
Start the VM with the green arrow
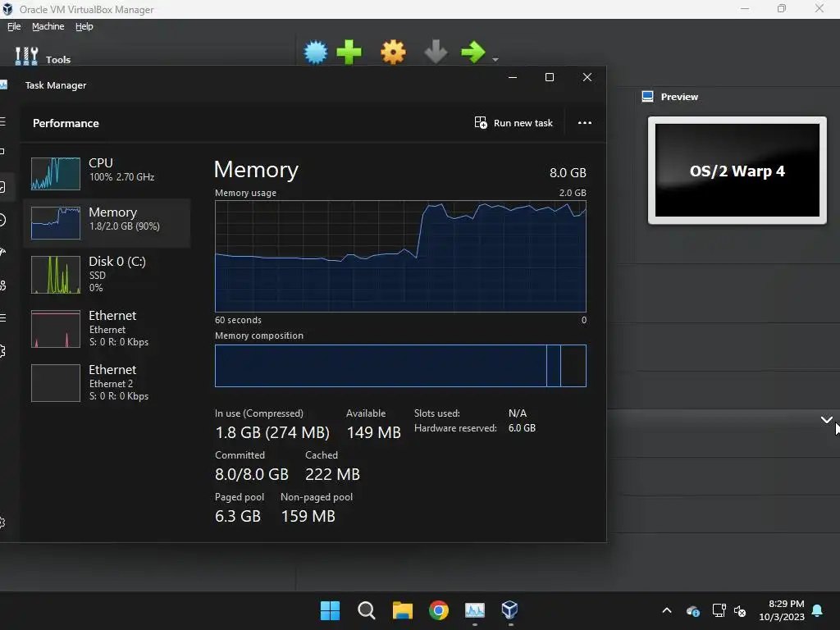[x=473, y=52]
